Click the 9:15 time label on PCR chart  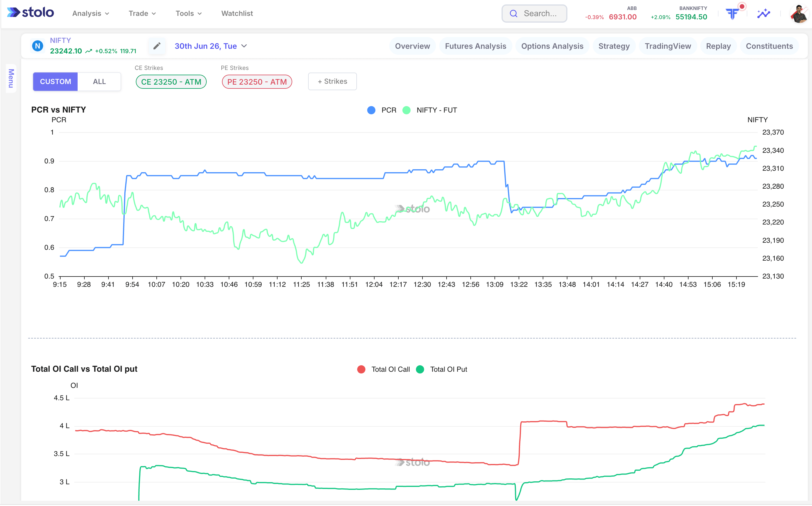click(60, 284)
